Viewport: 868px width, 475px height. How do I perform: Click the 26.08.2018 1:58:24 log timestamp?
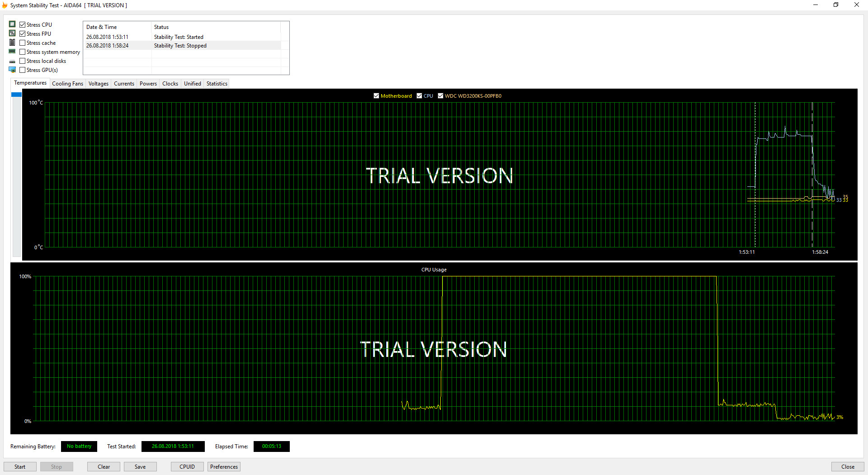[x=108, y=46]
